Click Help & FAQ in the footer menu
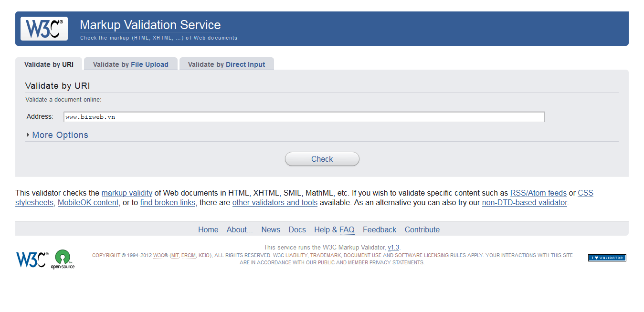The height and width of the screenshot is (312, 644). [x=334, y=229]
